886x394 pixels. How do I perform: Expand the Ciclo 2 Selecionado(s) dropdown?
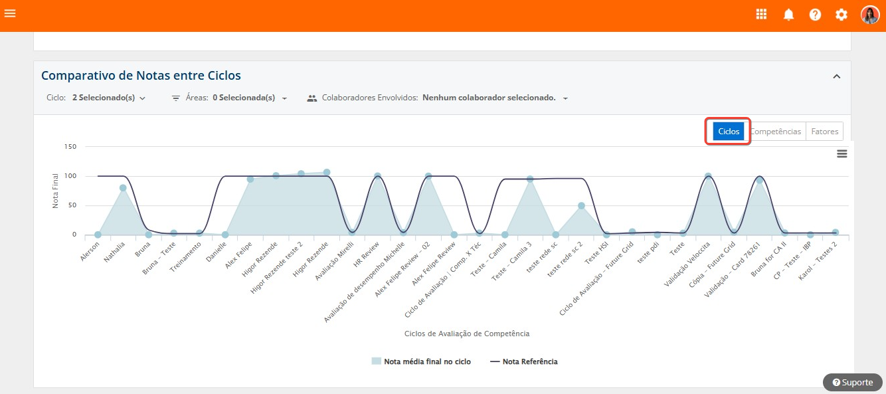coord(109,98)
